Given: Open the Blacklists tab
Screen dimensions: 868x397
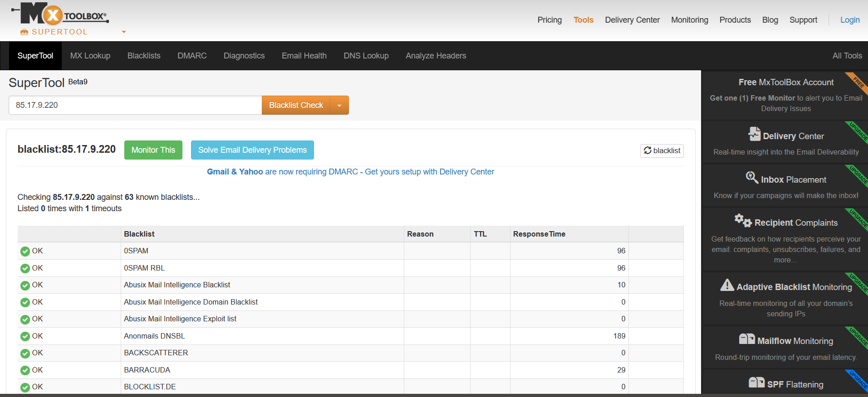Looking at the screenshot, I should click(x=144, y=56).
